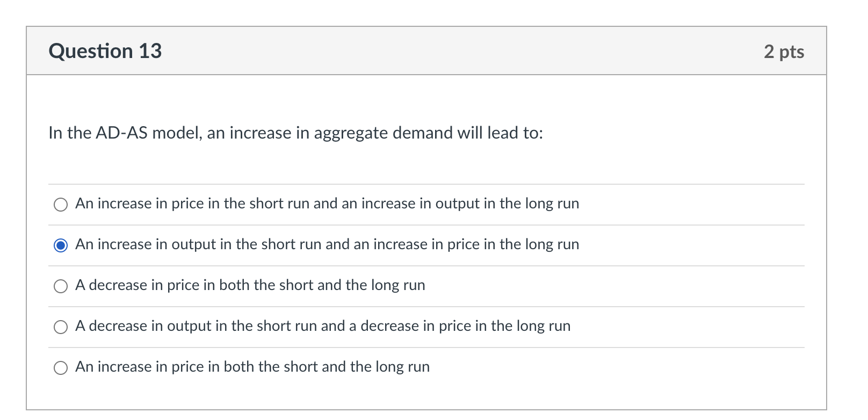868x420 pixels.
Task: Click the fifth answer option text
Action: pos(252,367)
